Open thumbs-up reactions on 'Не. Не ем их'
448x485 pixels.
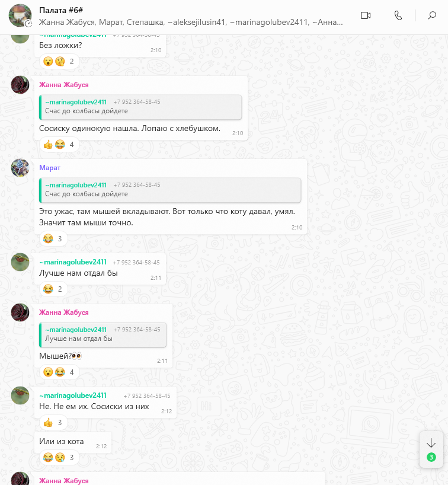(53, 423)
